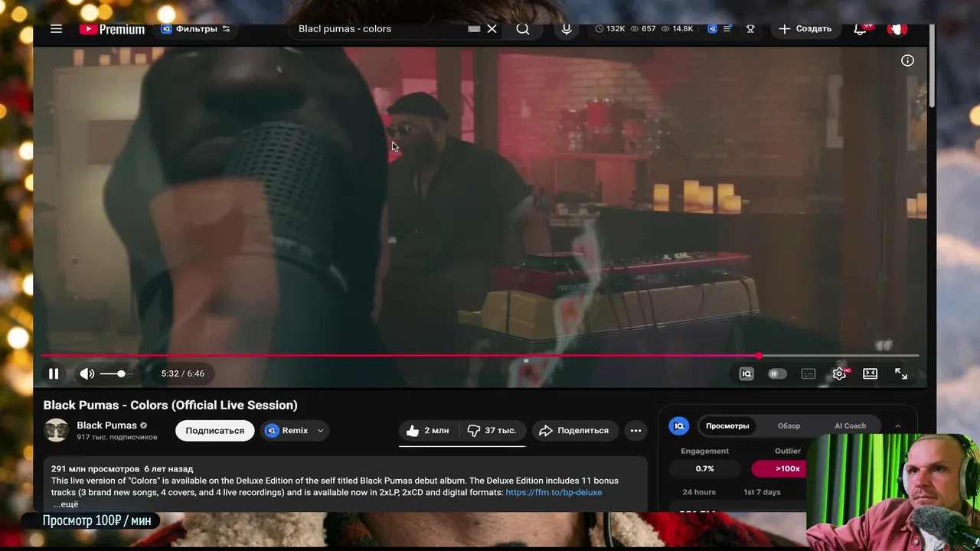Image resolution: width=980 pixels, height=551 pixels.
Task: Seek on the red video progress bar
Action: (479, 356)
